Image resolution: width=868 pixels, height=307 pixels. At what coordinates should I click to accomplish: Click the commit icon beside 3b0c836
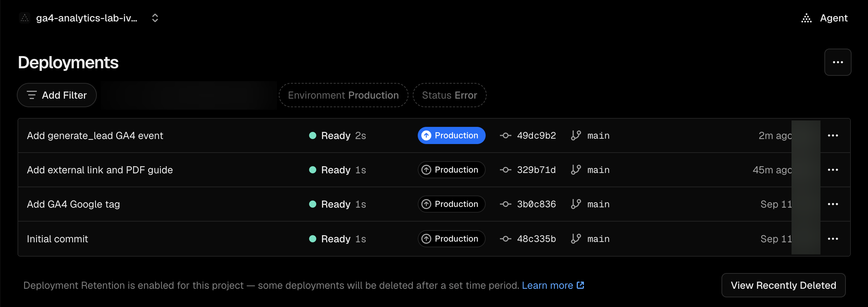(505, 204)
